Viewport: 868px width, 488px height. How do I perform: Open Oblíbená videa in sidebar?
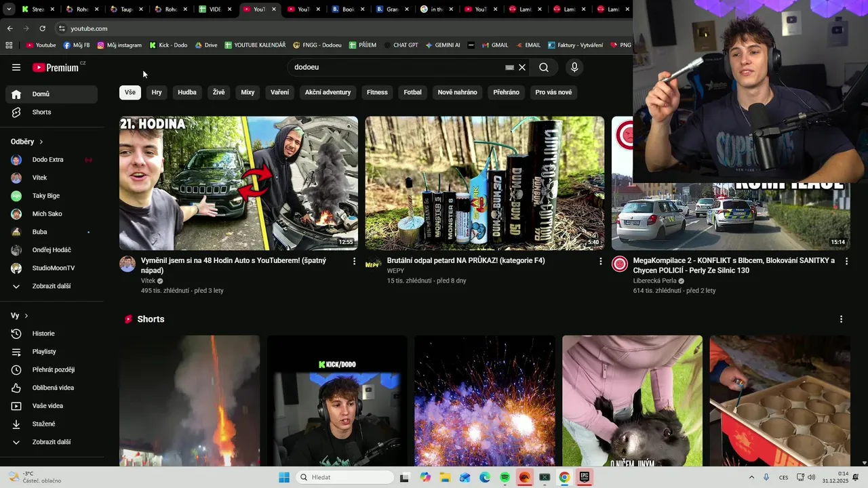52,388
